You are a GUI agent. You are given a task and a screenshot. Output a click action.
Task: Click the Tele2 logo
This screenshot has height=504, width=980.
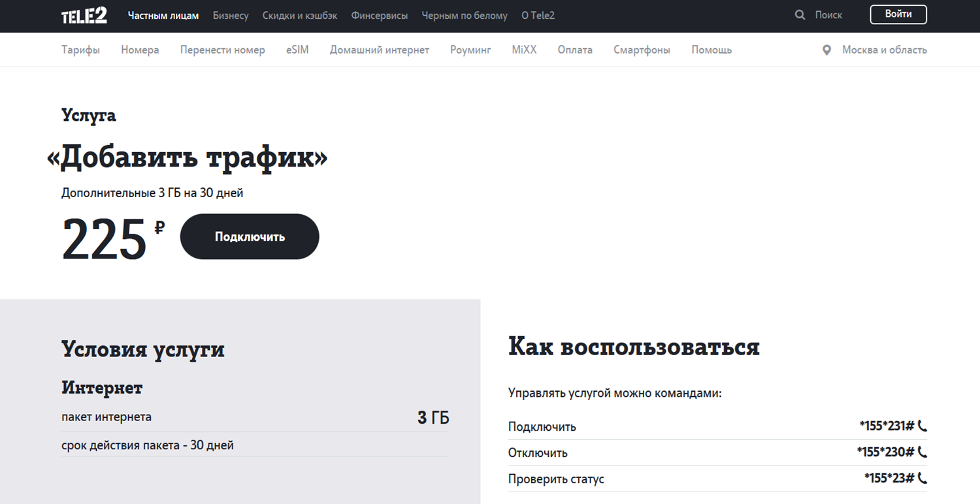tap(84, 16)
